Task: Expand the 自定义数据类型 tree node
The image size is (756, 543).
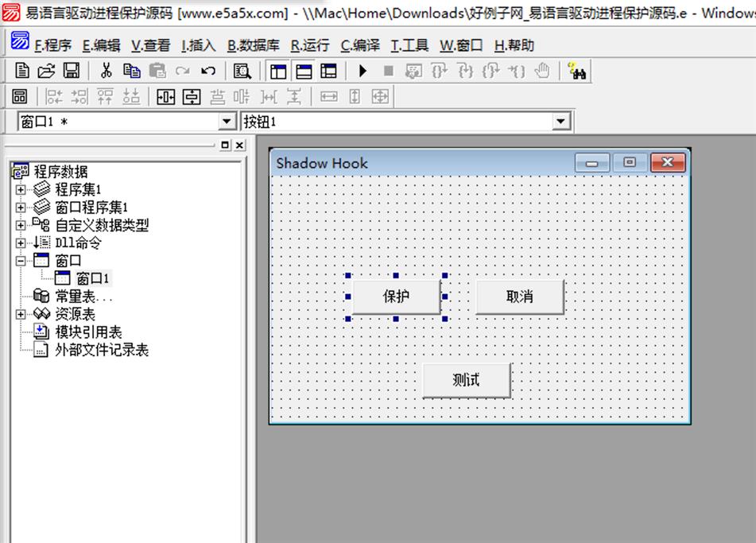Action: tap(20, 225)
